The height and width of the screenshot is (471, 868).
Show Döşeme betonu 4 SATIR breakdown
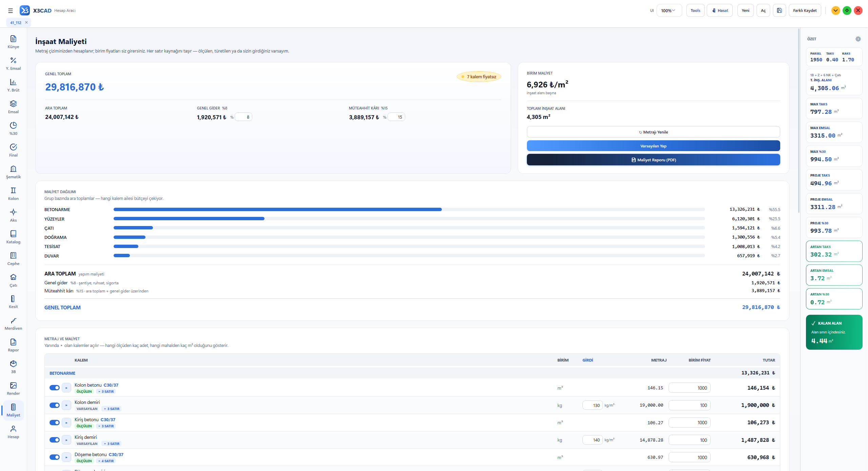[106, 461]
